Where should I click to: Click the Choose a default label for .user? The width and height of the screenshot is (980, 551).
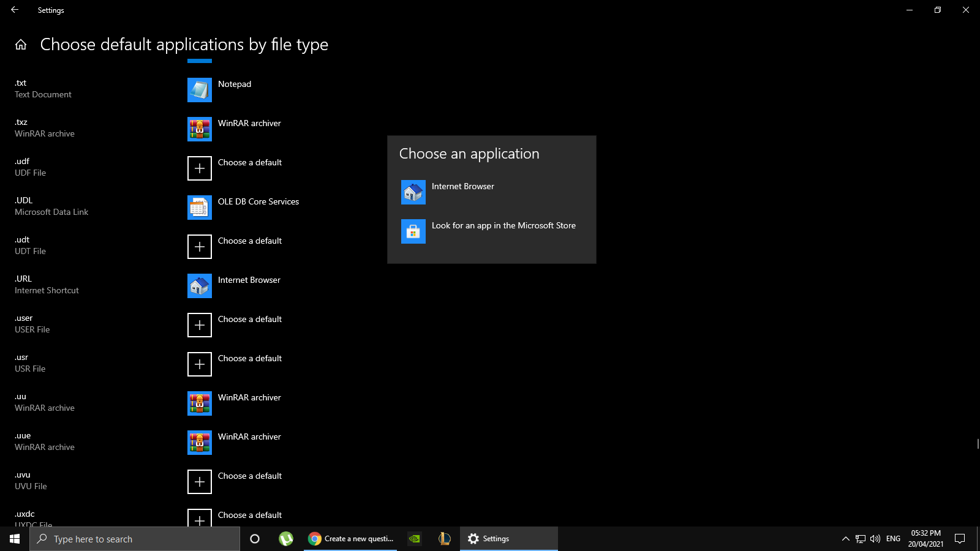[250, 319]
